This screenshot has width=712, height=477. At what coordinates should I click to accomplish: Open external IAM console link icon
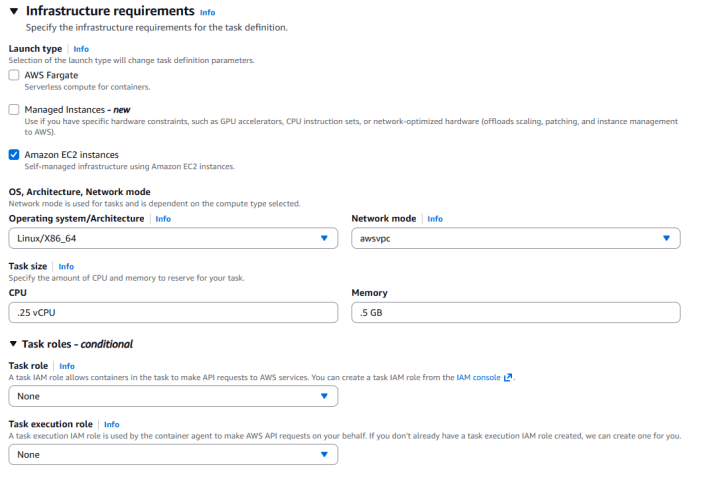[x=508, y=378]
